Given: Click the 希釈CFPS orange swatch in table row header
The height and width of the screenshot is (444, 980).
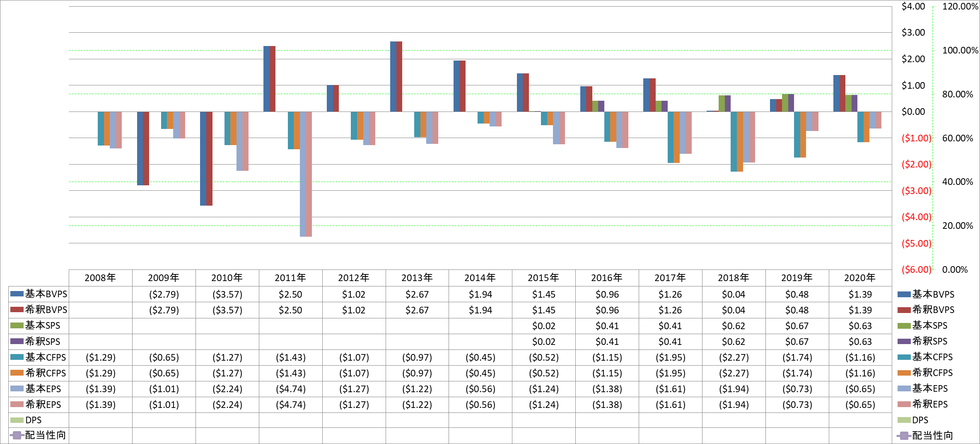Looking at the screenshot, I should [x=17, y=373].
